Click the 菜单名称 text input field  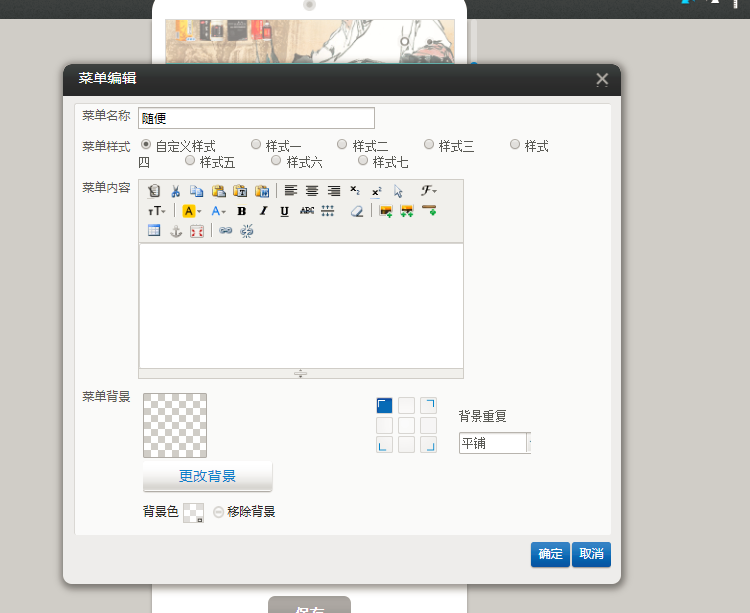[256, 118]
